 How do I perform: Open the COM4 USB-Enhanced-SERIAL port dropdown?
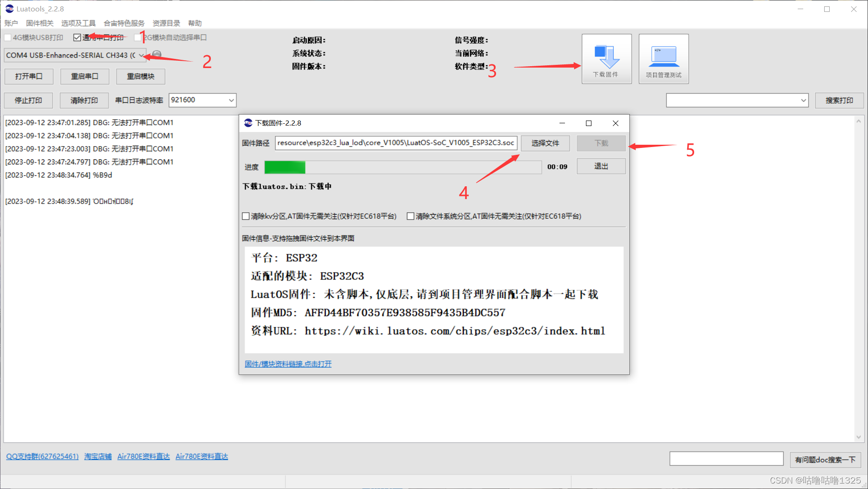tap(141, 55)
